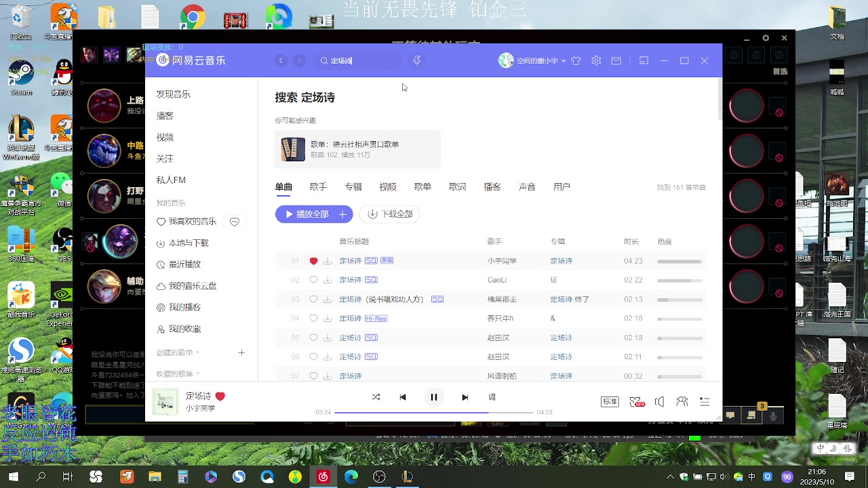Start heartbeat mode button beside 我喜欢的音乐
The height and width of the screenshot is (488, 868).
(x=235, y=222)
